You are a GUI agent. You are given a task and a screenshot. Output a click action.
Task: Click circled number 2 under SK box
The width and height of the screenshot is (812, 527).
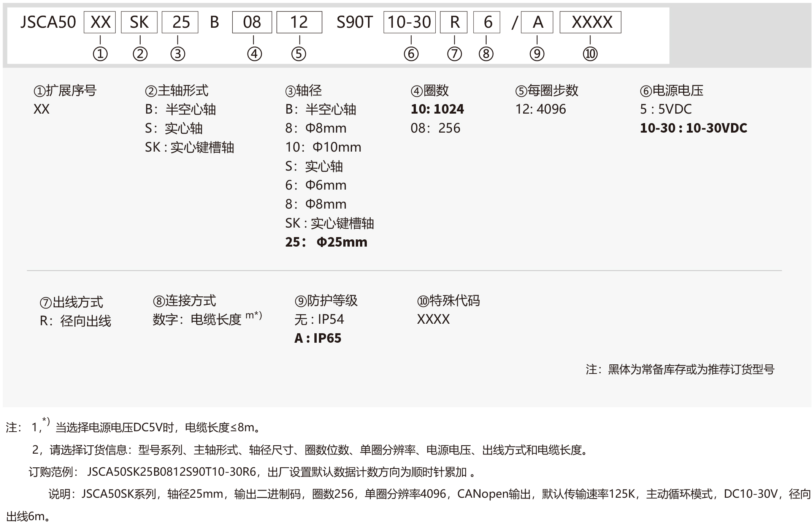140,54
